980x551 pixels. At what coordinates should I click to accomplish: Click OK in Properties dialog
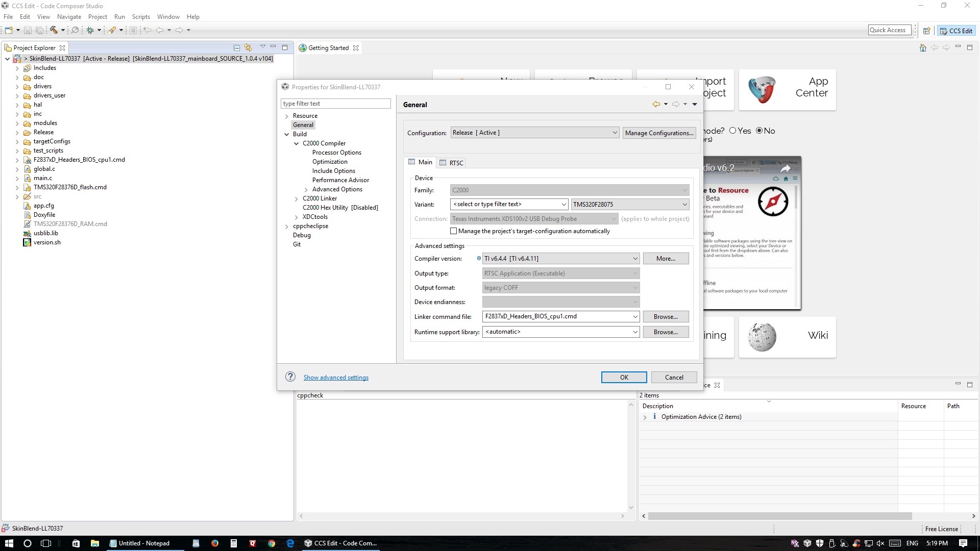click(624, 377)
